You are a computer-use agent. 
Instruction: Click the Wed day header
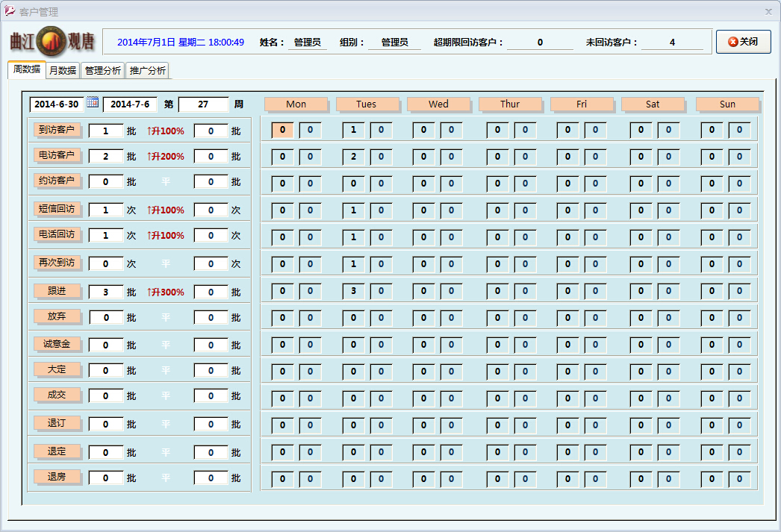tap(438, 104)
